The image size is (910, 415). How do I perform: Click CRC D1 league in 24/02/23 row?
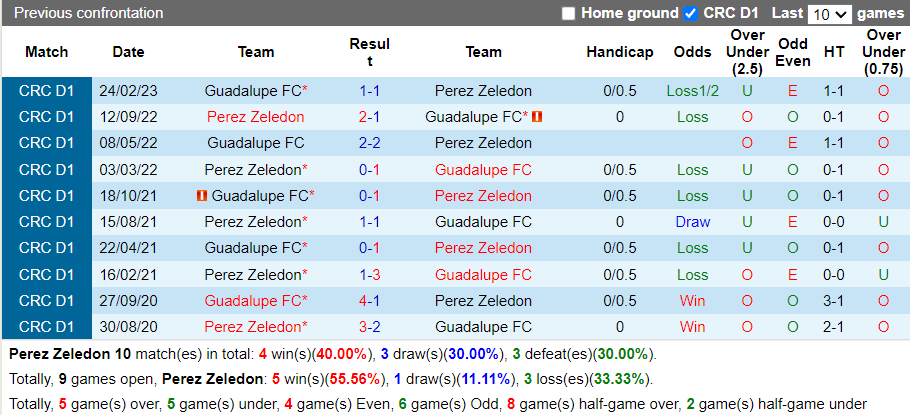click(x=46, y=91)
